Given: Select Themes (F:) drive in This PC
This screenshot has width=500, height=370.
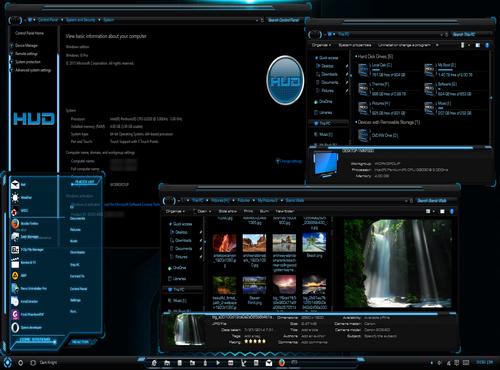Looking at the screenshot, I should coord(382,89).
